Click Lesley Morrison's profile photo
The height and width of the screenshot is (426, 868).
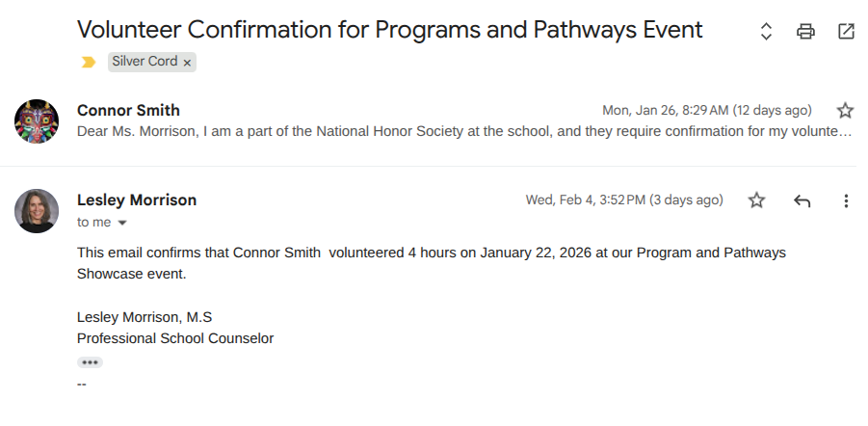click(37, 211)
